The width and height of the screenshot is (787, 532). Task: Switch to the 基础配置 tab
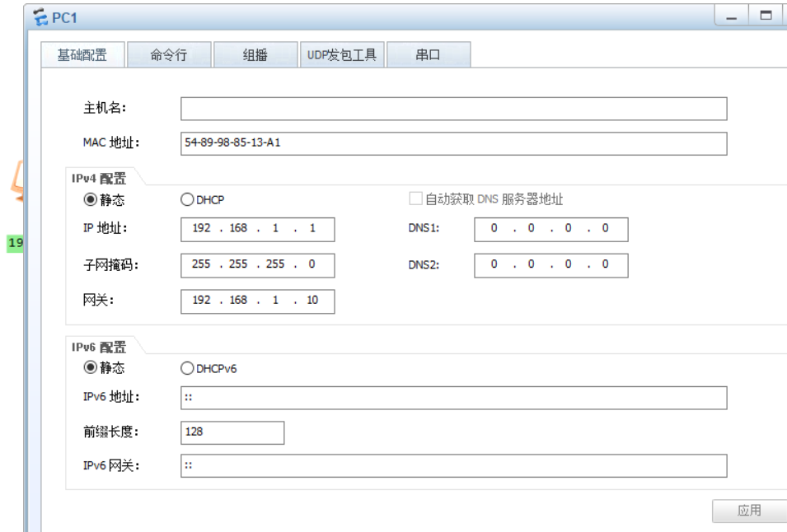point(82,54)
